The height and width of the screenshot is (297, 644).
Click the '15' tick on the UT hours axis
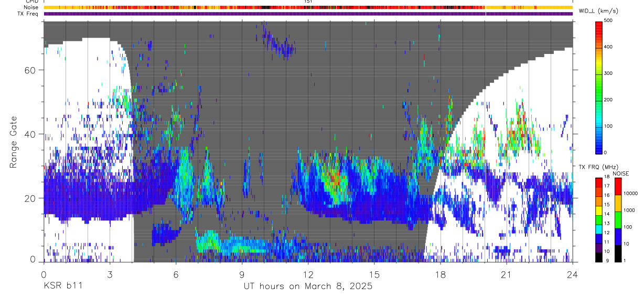coord(374,274)
